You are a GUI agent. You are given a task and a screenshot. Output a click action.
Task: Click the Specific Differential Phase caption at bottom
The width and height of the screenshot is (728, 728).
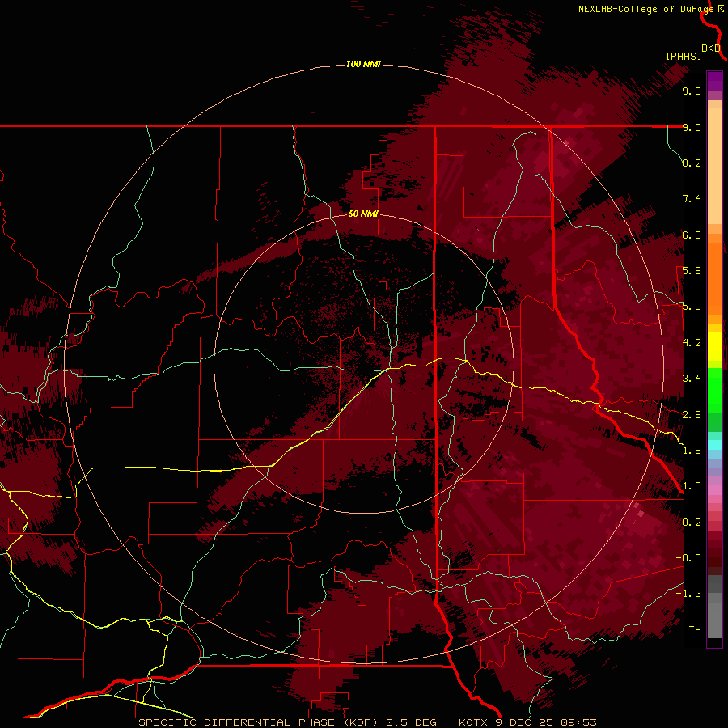367,722
